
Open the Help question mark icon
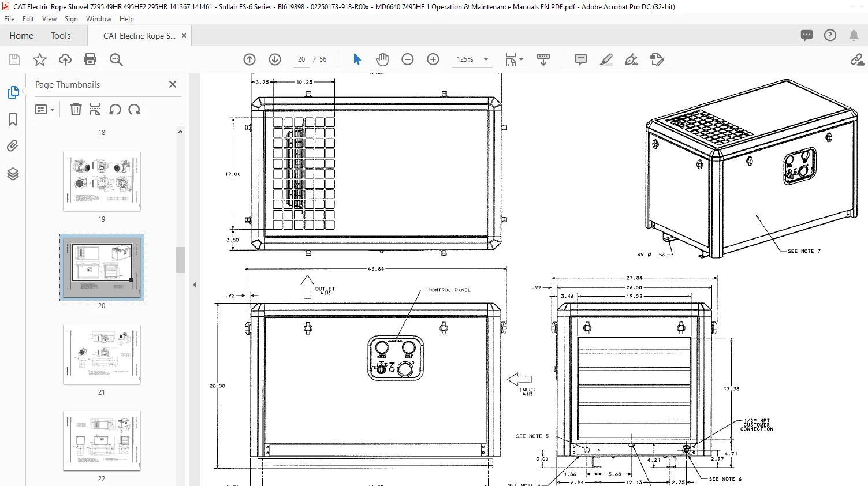coord(830,35)
